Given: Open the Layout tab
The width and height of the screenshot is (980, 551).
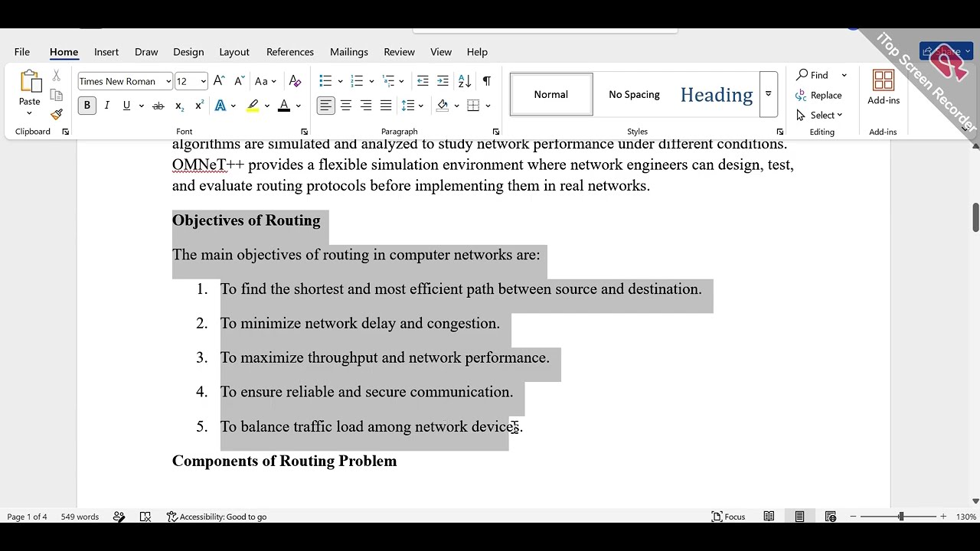Looking at the screenshot, I should click(234, 52).
